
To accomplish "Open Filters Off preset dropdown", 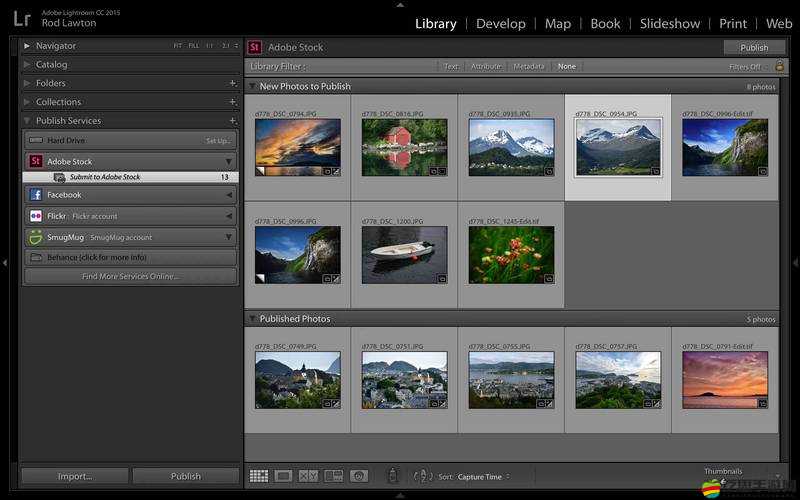I will [747, 67].
